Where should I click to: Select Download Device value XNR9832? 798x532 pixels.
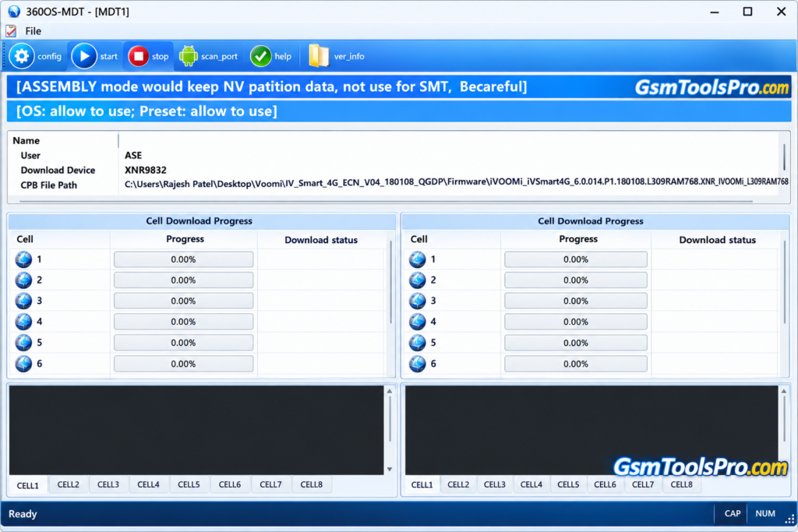tap(146, 170)
